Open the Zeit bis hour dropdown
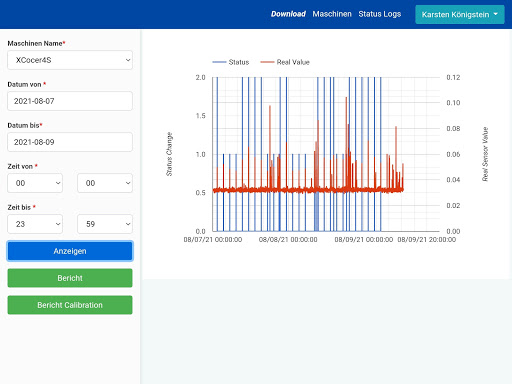Screen dimensions: 512x384 (35, 224)
